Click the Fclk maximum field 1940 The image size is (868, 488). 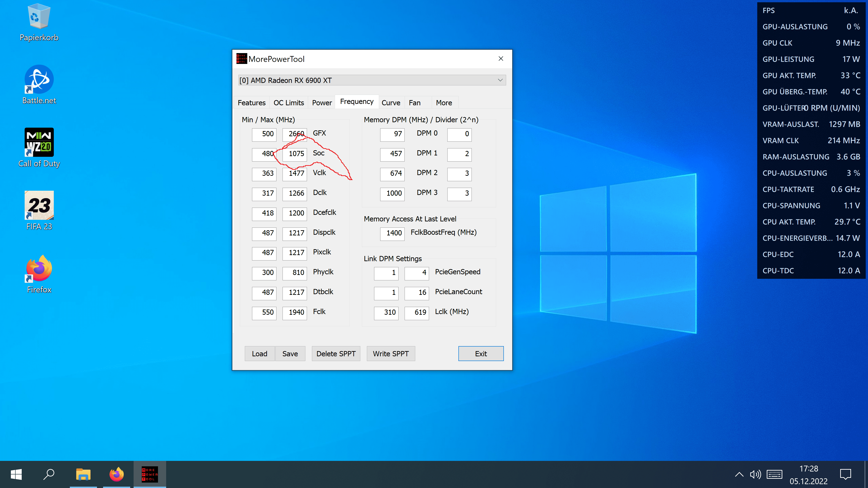pos(295,313)
